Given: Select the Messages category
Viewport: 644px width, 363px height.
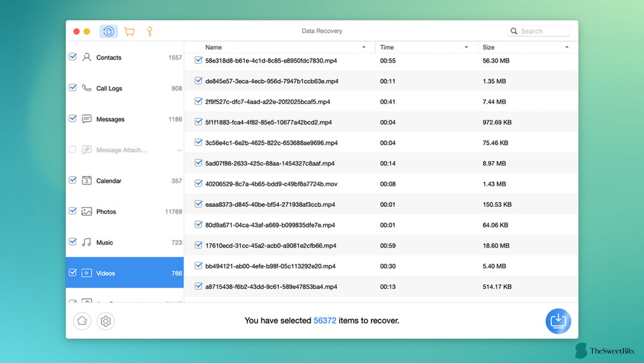Looking at the screenshot, I should point(125,119).
